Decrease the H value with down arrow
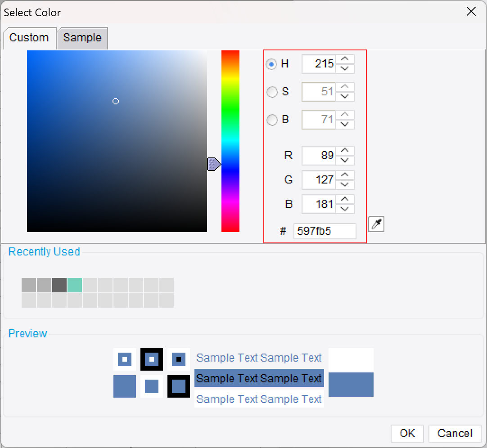Viewport: 487px width, 448px height. (x=345, y=69)
